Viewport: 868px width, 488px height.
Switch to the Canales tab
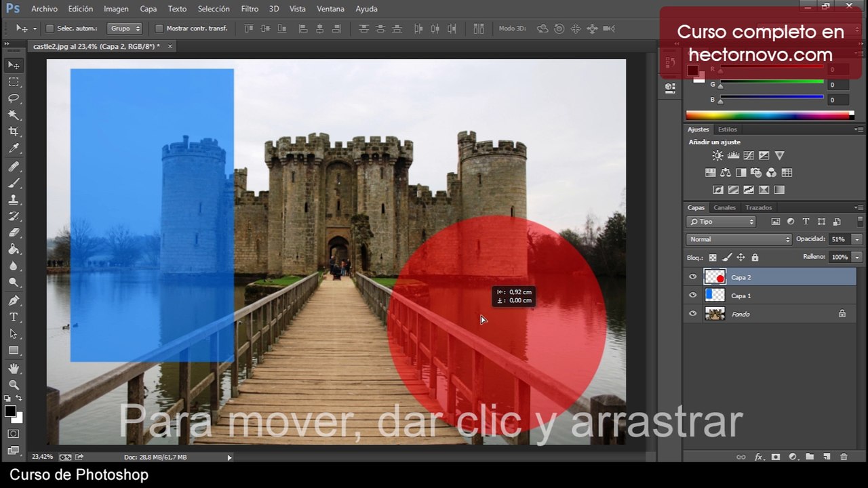[724, 207]
